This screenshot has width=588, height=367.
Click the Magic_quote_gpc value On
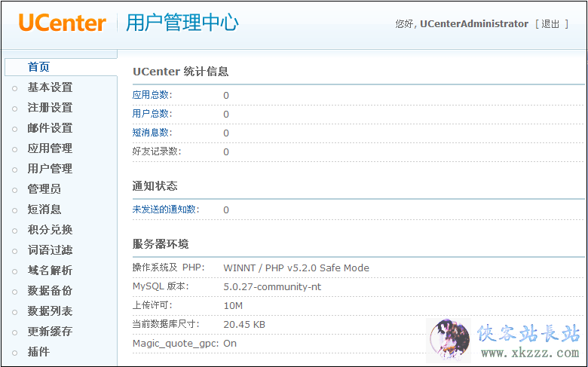point(230,344)
